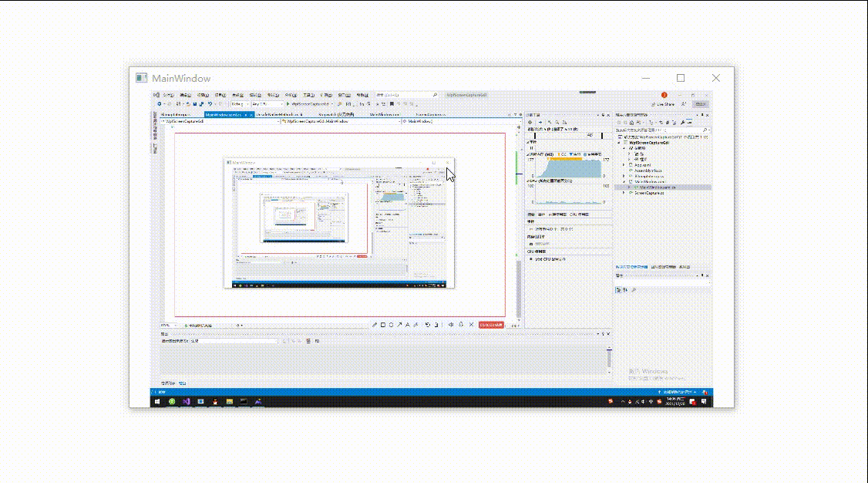Collapse the WpfScreenCaptureGdi project node
The height and width of the screenshot is (483, 868).
point(620,142)
